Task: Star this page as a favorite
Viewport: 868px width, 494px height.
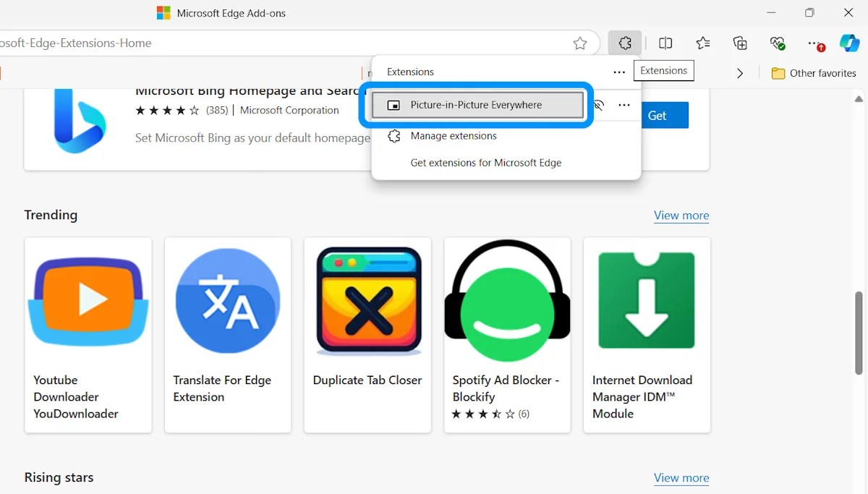Action: point(580,43)
